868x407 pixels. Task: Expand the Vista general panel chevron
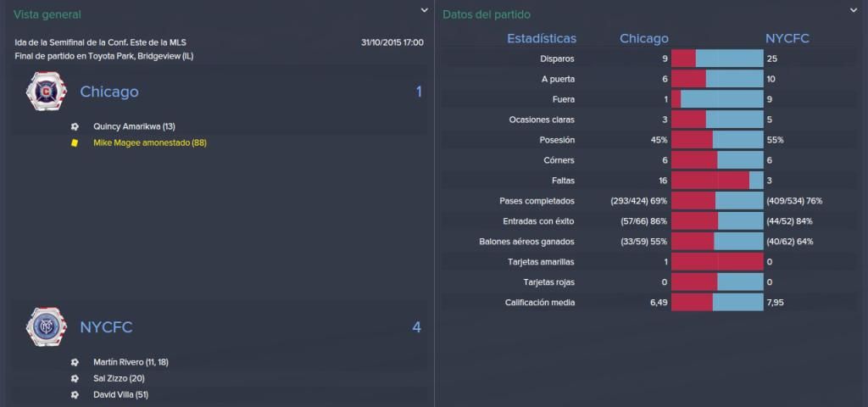click(424, 10)
